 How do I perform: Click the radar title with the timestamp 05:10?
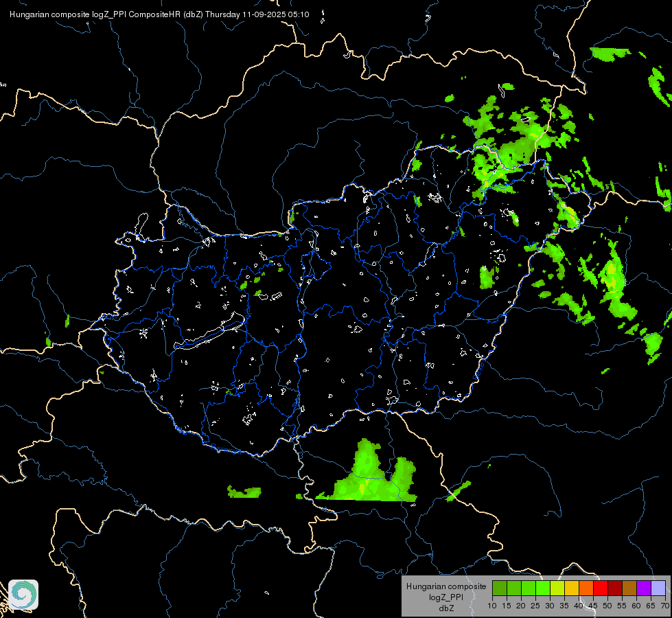[x=159, y=14]
